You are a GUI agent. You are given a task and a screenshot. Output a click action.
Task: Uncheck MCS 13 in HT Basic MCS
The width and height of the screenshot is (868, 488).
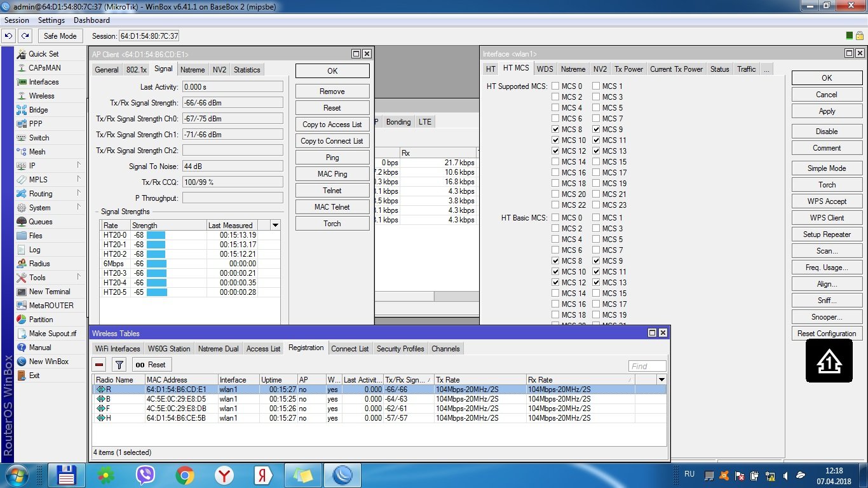coord(596,283)
